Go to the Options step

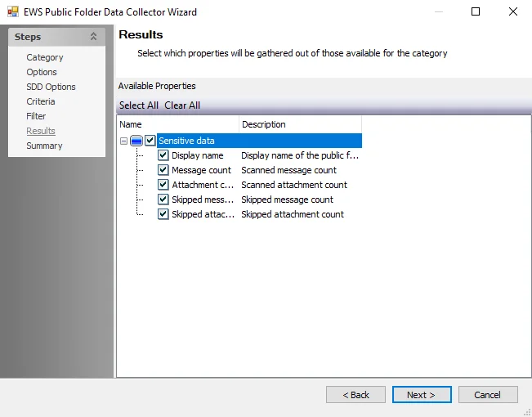[x=42, y=72]
